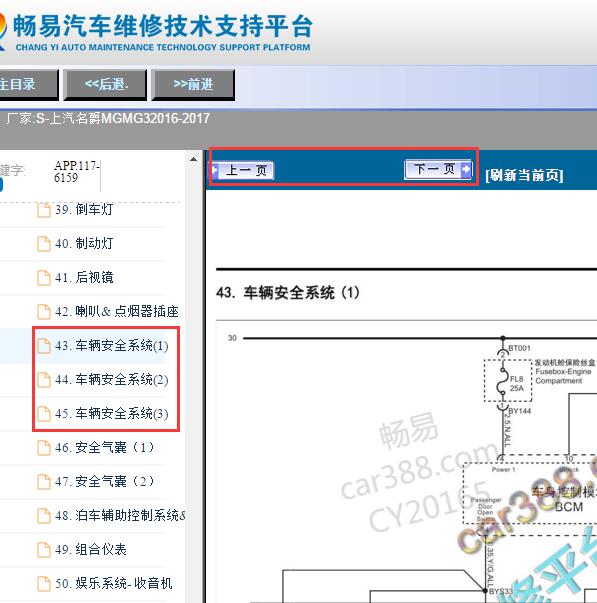The image size is (597, 603).
Task: Select 39. 倒车灯 in the list
Action: tap(84, 210)
